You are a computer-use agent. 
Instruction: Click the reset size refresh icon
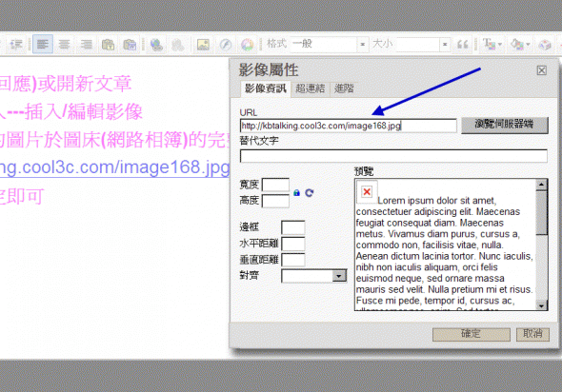click(x=310, y=193)
